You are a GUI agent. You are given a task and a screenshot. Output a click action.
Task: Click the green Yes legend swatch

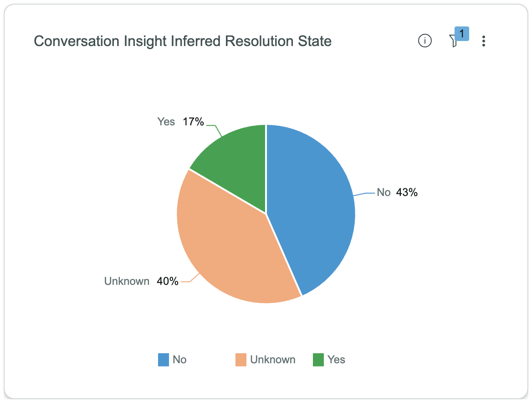click(318, 360)
